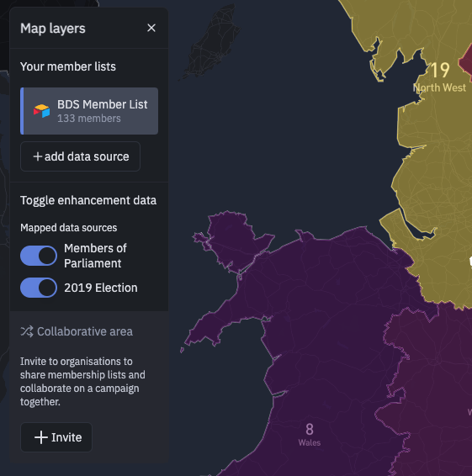Disable the 2019 Election toggle

[x=39, y=288]
